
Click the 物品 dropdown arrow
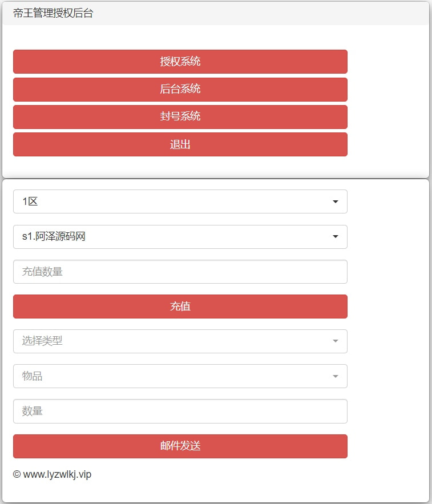(x=336, y=376)
